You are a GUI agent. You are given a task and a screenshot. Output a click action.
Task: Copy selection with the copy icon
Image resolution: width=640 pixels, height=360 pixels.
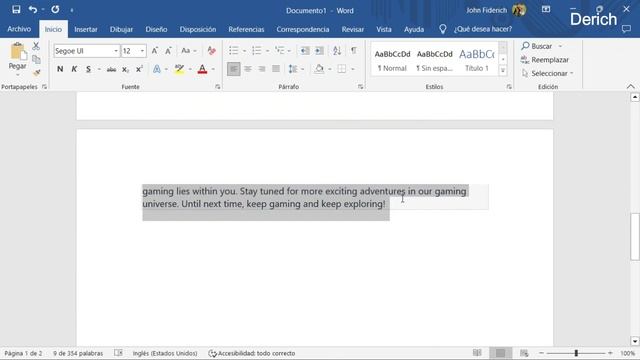(x=36, y=59)
